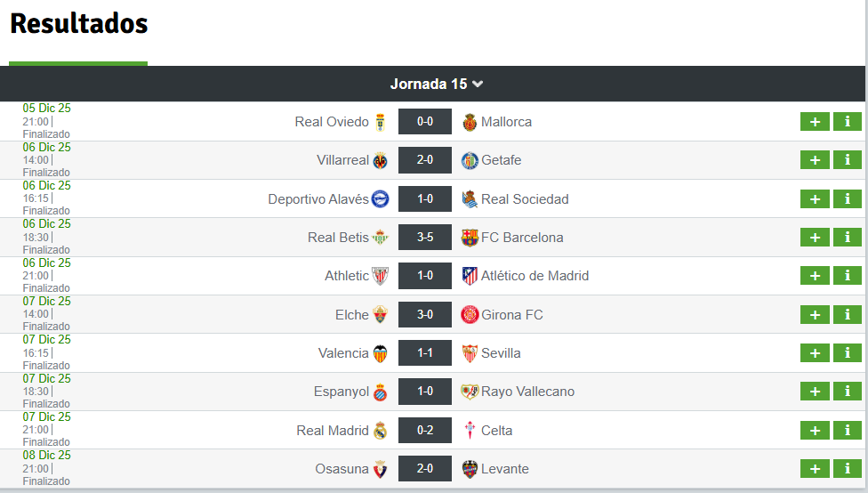Click the Levante team crest
868x493 pixels.
click(x=470, y=469)
